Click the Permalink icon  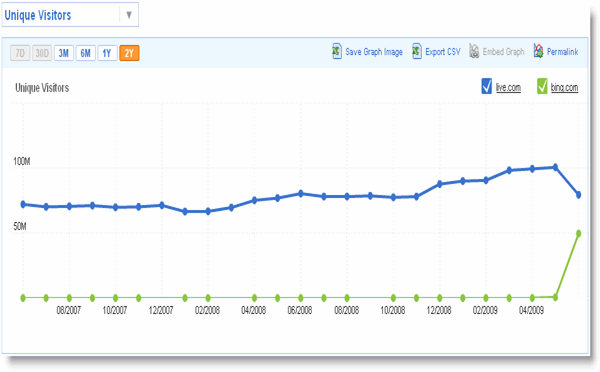538,51
